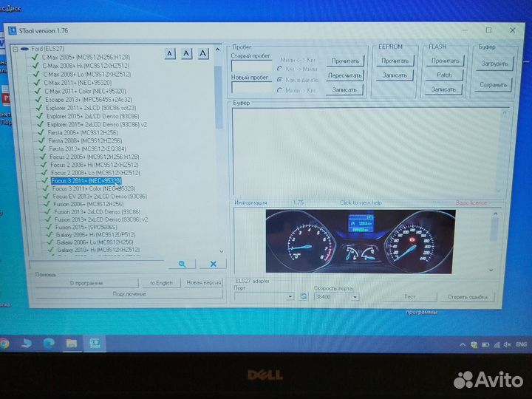Click the Пересчитать button
This screenshot has width=532, height=399.
pyautogui.click(x=345, y=75)
